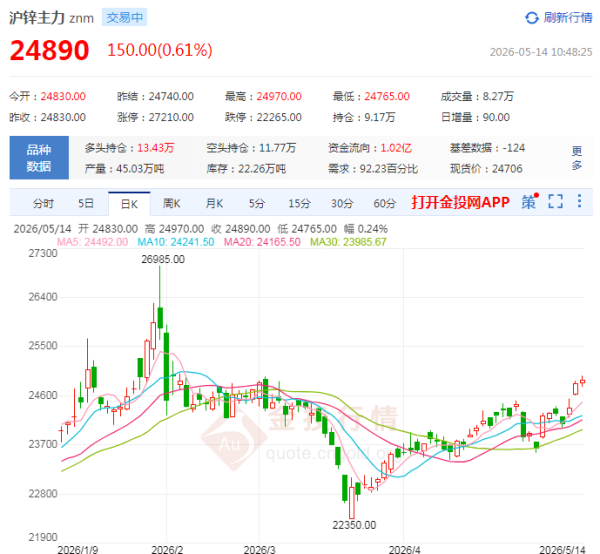
Task: Click the 2026/4 date axis label
Action: pyautogui.click(x=404, y=549)
